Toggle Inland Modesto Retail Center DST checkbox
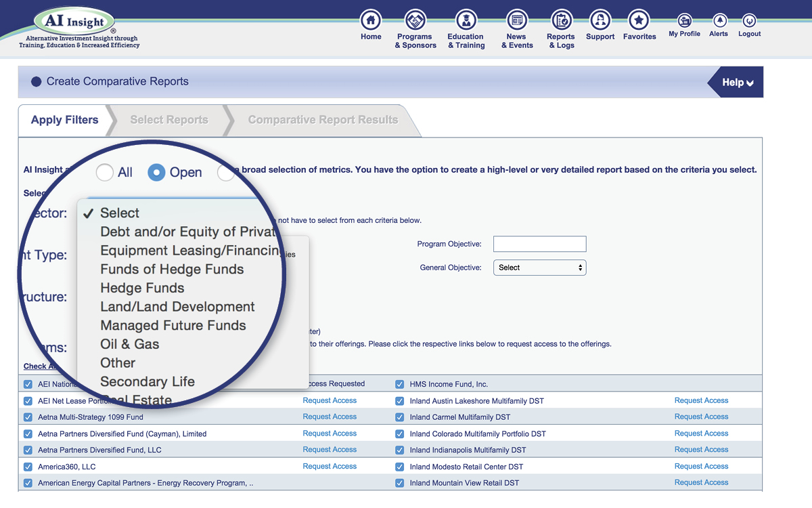 pyautogui.click(x=400, y=467)
